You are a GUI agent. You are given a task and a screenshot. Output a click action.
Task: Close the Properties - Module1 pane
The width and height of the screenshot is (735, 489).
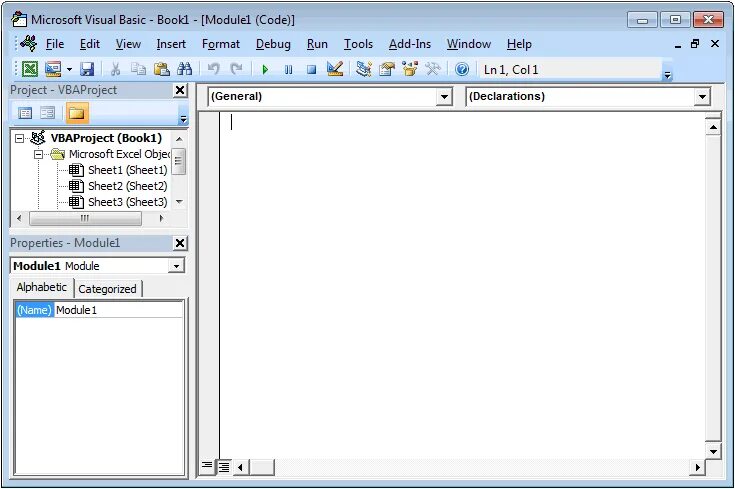(180, 243)
